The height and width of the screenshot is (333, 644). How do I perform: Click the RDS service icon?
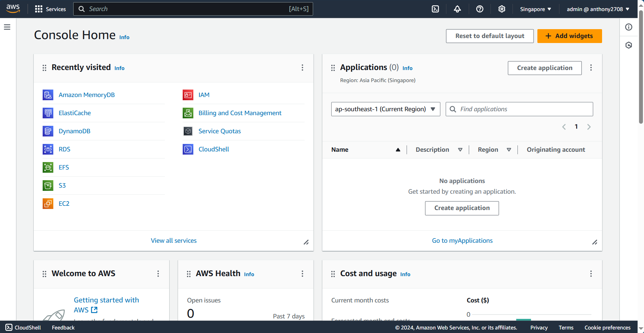tap(48, 149)
